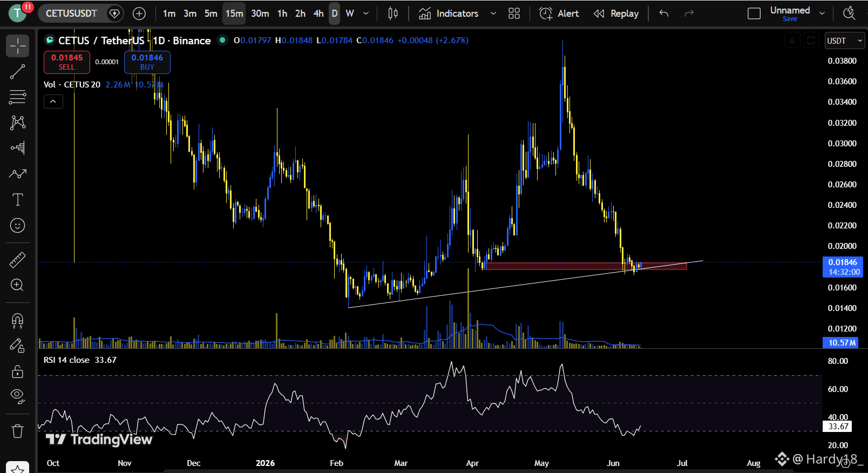This screenshot has width=868, height=473.
Task: Click the 33.67 RSI value label
Action: [838, 427]
